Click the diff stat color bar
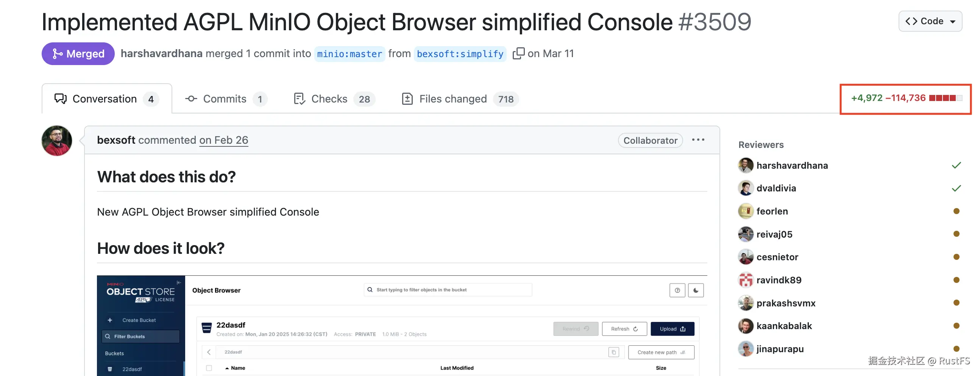 [945, 98]
